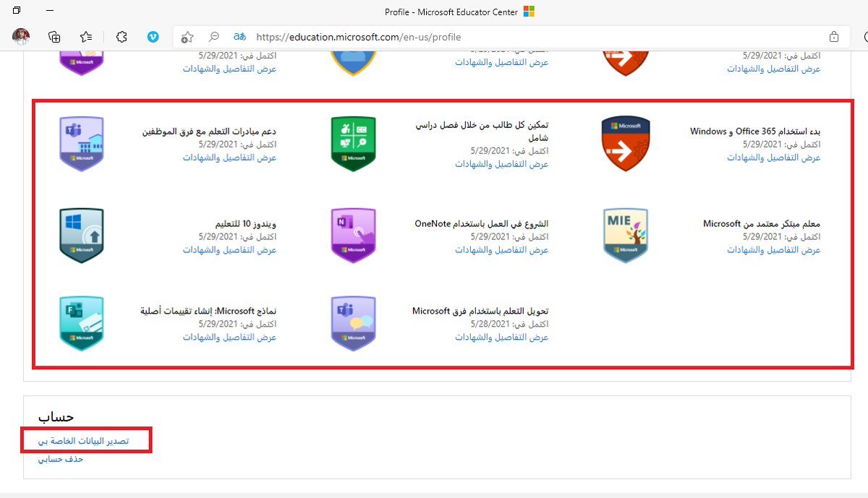Image resolution: width=868 pixels, height=498 pixels.
Task: Click title تمكين كل طالب من خلال فصل دراسي
Action: 482,132
